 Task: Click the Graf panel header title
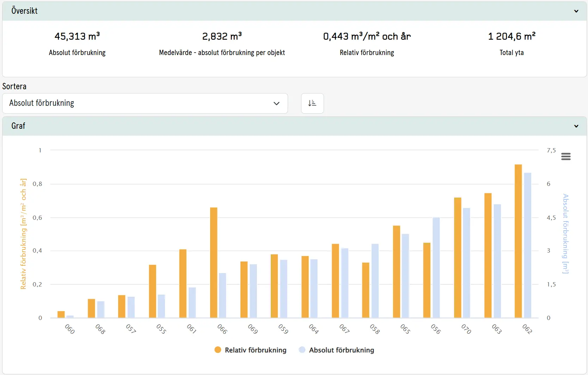[18, 126]
